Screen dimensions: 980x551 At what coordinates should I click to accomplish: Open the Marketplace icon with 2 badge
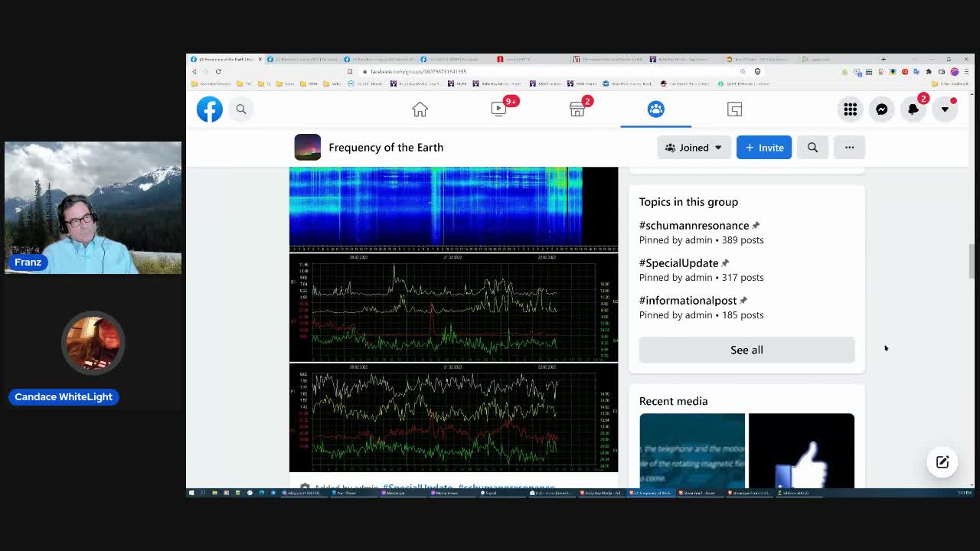pos(577,109)
